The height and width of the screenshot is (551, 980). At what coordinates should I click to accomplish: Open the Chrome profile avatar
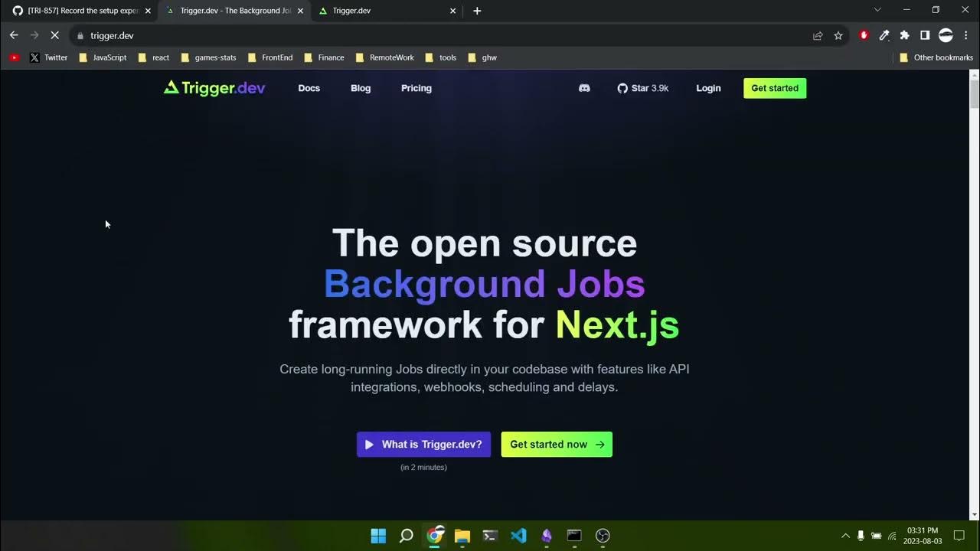click(946, 35)
